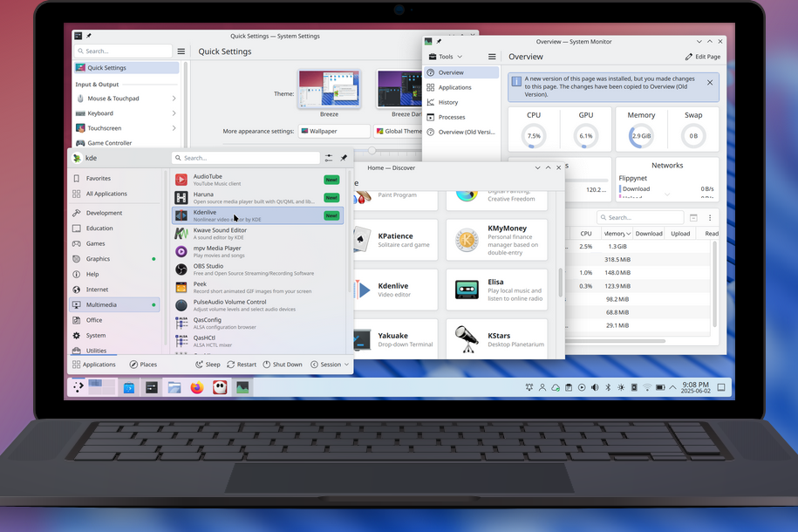
Task: Expand the Mouse & Touchpad chevron
Action: click(174, 99)
